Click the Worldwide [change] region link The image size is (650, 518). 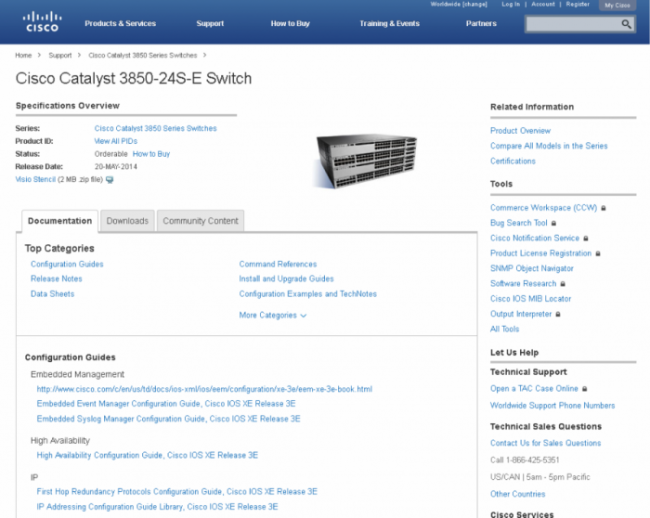[459, 4]
